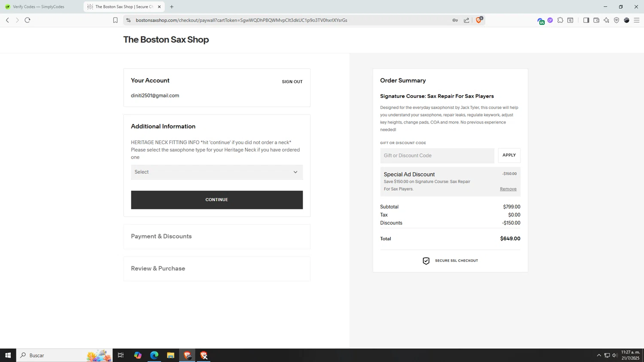Screen dimensions: 644x362
Task: Open the browser hamburger menu
Action: [637, 20]
